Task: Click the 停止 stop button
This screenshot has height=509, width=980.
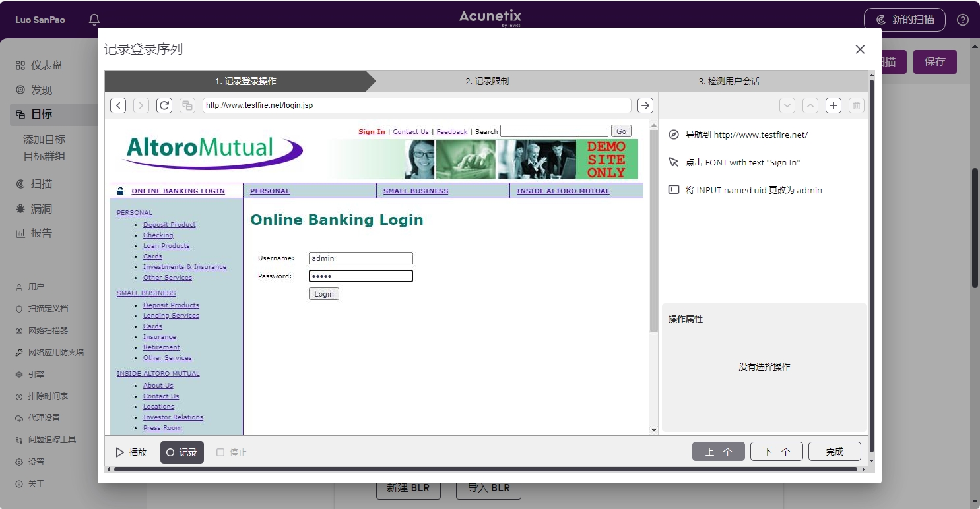Action: 232,452
